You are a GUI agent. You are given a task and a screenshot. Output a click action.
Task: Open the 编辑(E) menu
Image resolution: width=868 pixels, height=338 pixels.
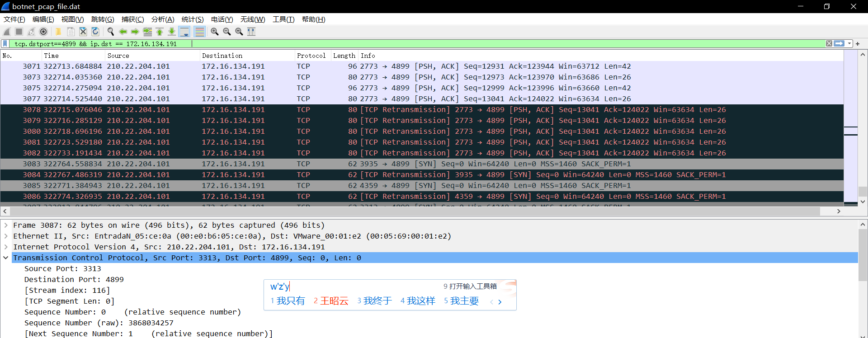tap(43, 19)
